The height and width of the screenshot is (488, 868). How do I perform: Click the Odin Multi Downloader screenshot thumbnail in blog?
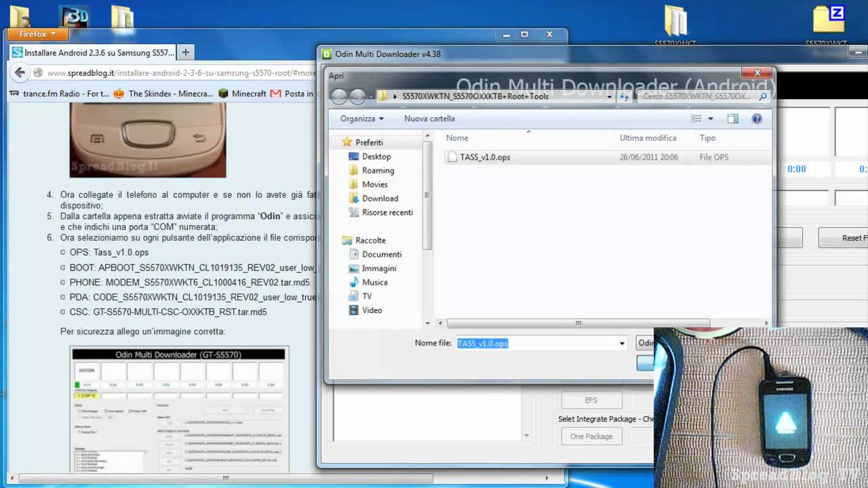pos(179,409)
